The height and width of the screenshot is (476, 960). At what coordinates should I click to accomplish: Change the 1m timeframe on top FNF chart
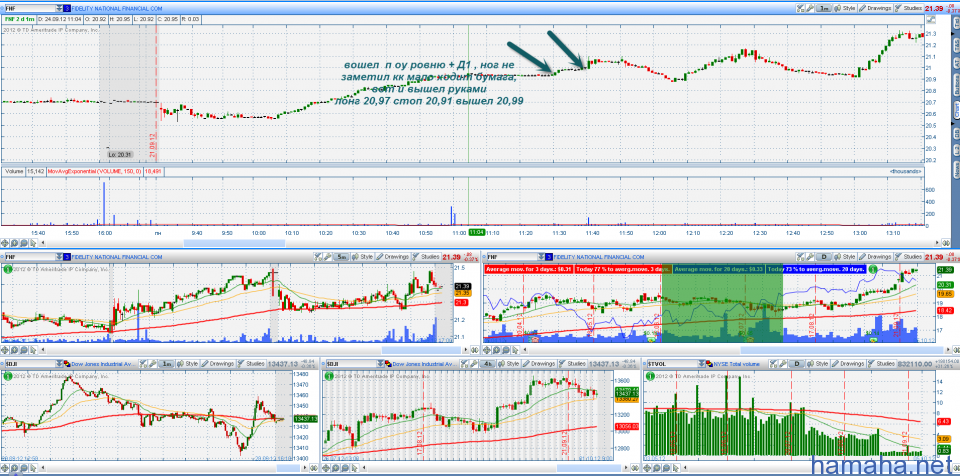point(823,8)
